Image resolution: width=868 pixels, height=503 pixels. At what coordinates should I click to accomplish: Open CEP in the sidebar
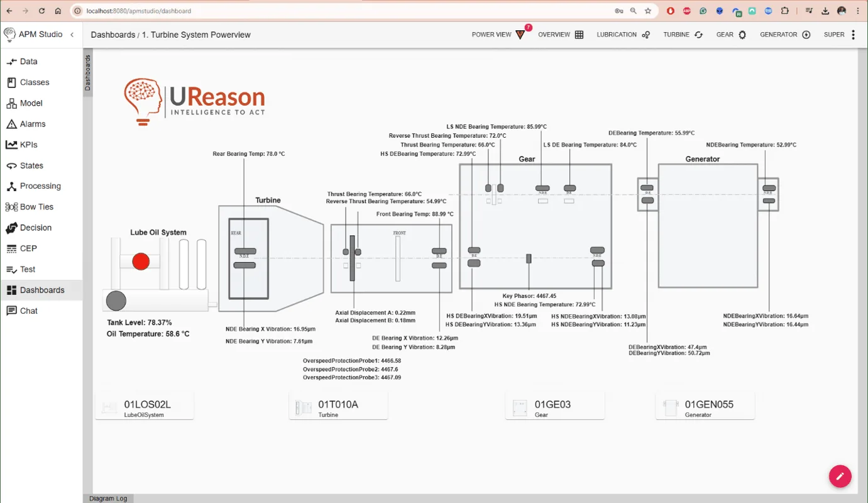pyautogui.click(x=41, y=248)
